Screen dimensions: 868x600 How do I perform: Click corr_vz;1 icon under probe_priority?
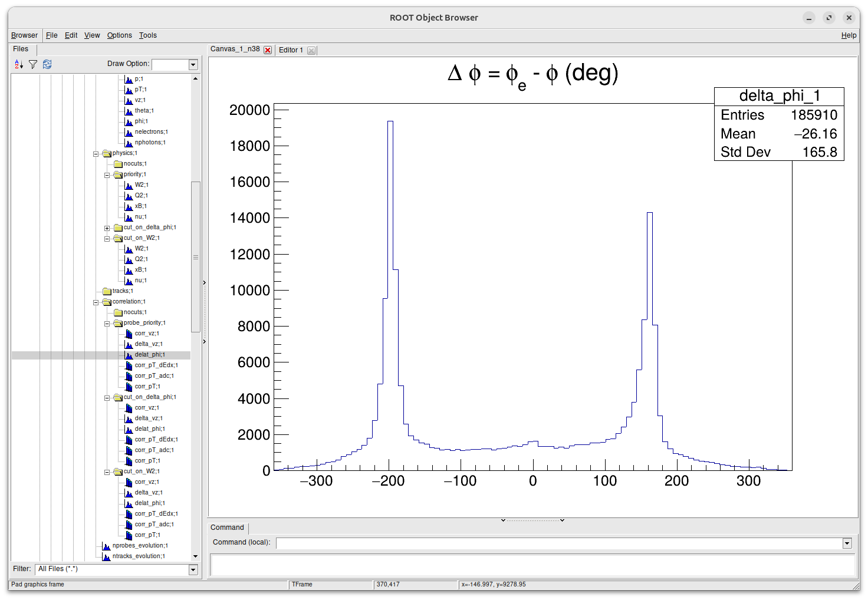pos(129,334)
